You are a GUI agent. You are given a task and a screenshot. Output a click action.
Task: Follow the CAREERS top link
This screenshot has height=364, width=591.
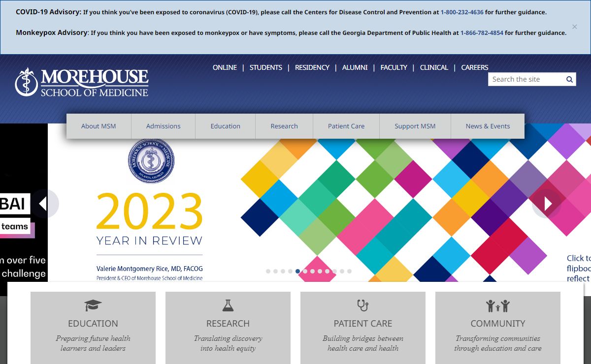click(475, 67)
